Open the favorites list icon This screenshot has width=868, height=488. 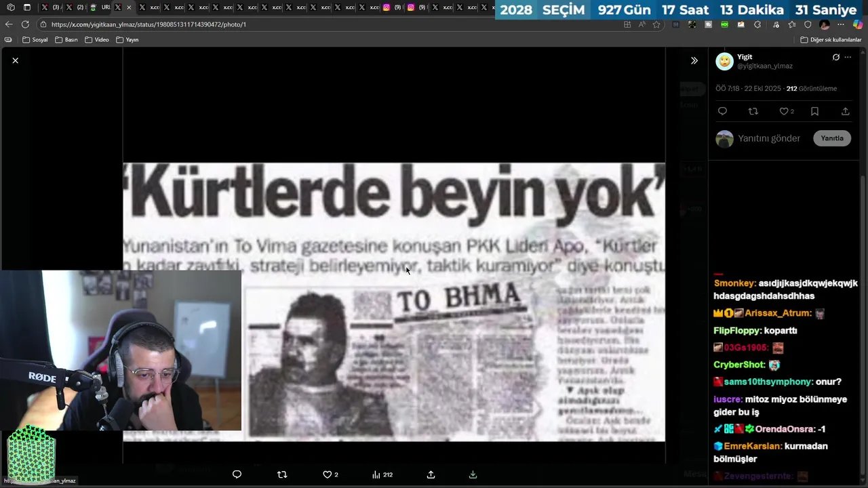point(792,24)
